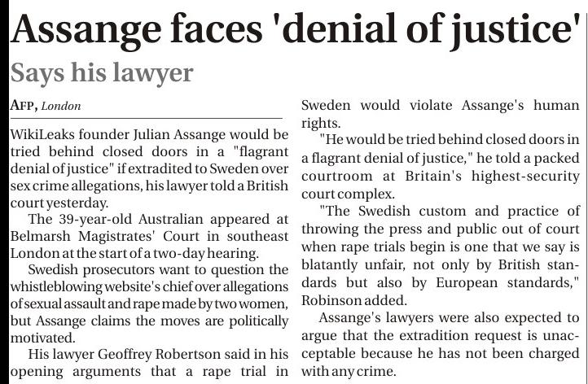Click the "AFP, London" byline
588x384 pixels.
[46, 106]
